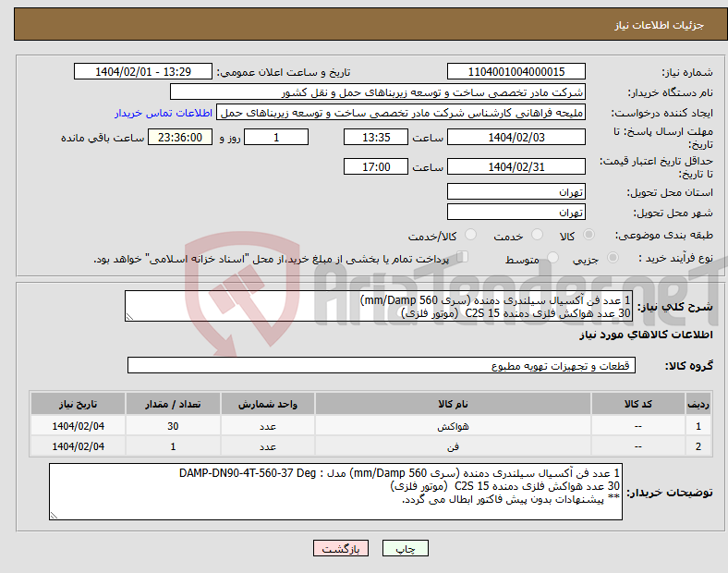Click the نوع فرآیند خرید label
The image size is (728, 573).
676,258
